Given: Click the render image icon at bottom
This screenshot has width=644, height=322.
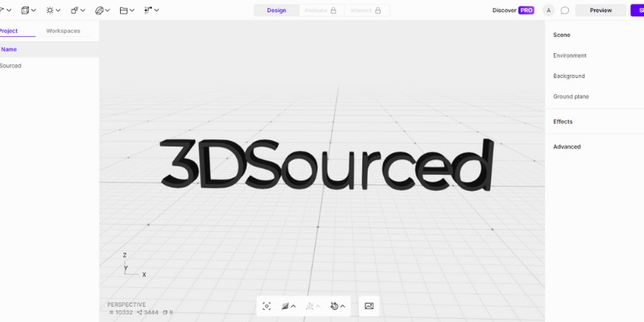Looking at the screenshot, I should [369, 306].
